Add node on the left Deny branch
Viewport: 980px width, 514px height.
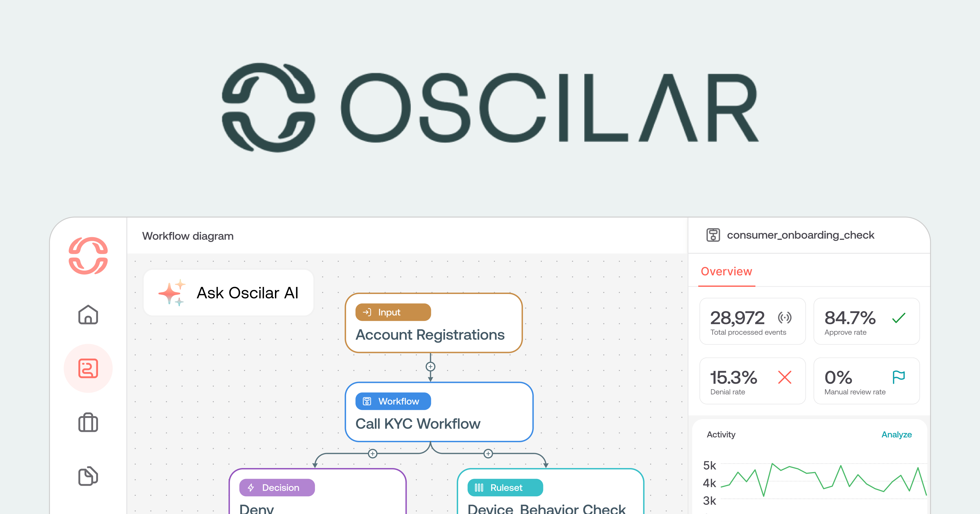(x=372, y=454)
